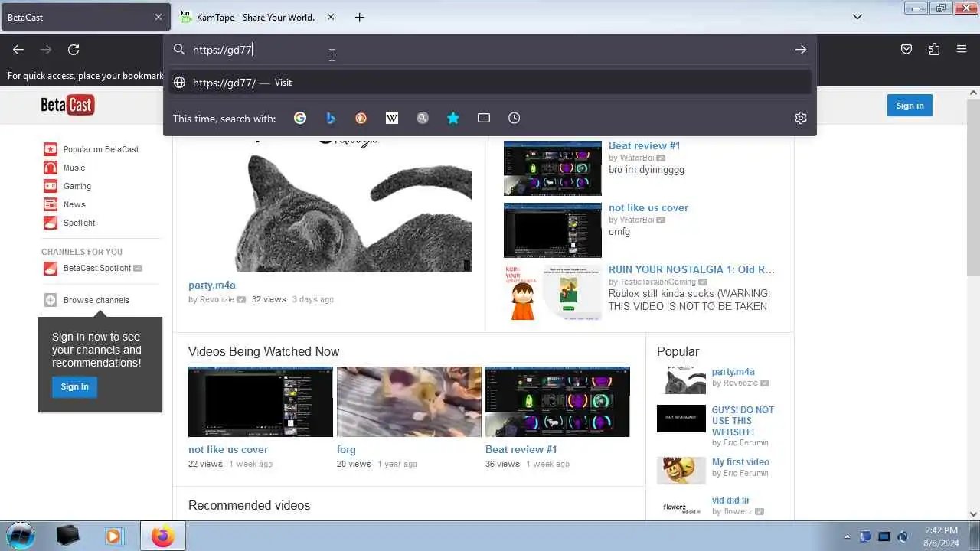Open RUIN YOUR NOSTALGIA video thumbnail

pos(553,292)
